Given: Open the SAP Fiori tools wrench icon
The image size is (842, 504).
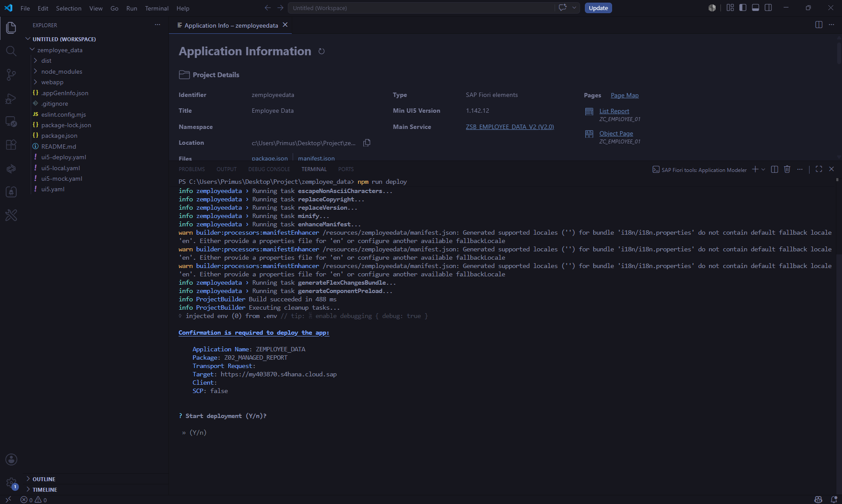Looking at the screenshot, I should click(x=11, y=215).
